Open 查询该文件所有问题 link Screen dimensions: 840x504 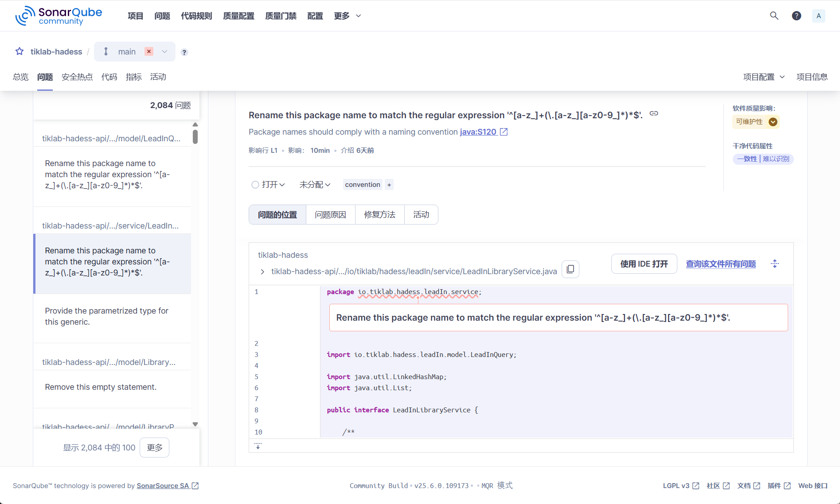pos(721,264)
